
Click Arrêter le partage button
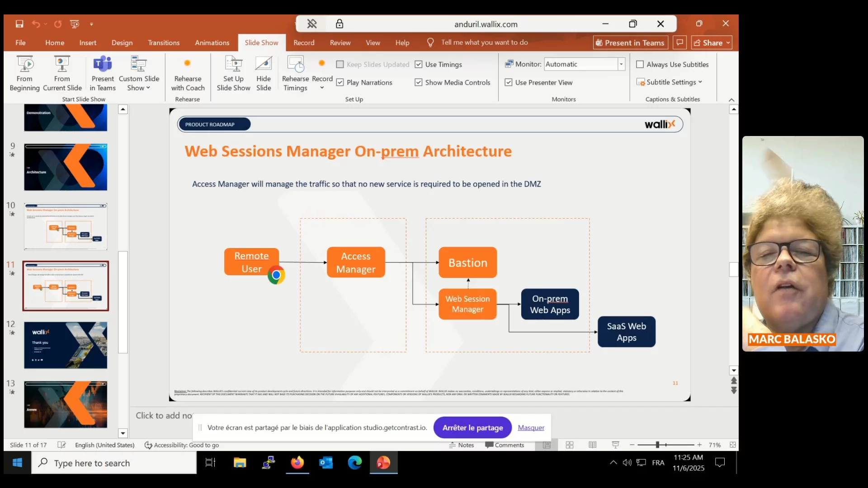[472, 427]
